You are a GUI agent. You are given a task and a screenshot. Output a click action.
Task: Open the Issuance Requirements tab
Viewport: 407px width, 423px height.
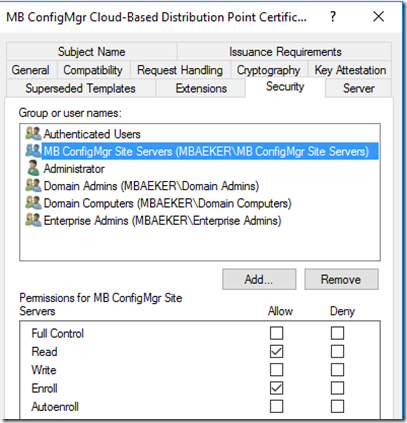(285, 52)
